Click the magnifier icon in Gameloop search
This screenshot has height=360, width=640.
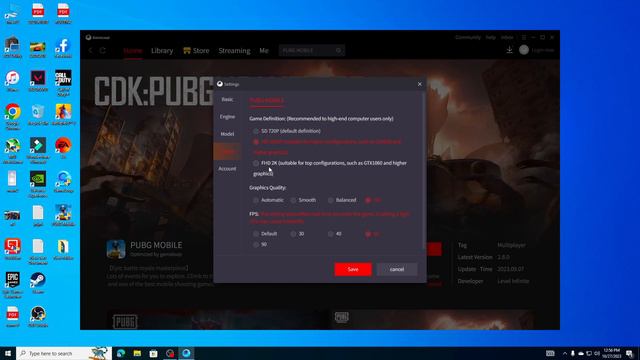pyautogui.click(x=339, y=50)
